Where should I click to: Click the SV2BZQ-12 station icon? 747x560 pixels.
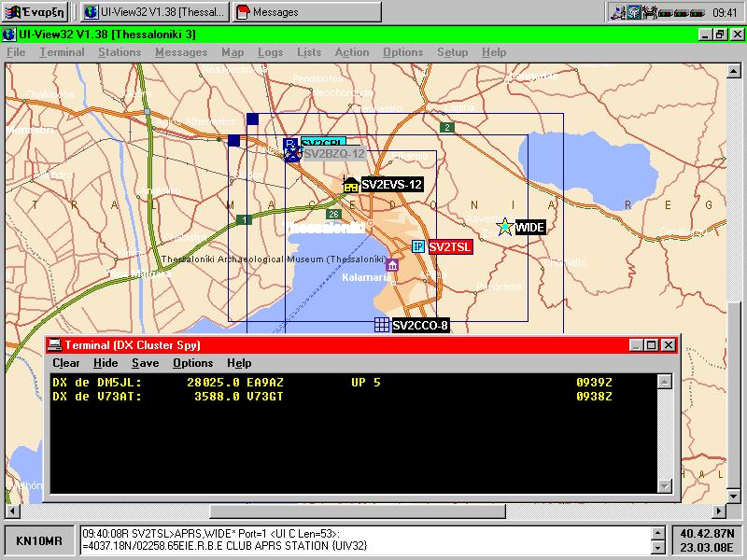click(x=292, y=154)
